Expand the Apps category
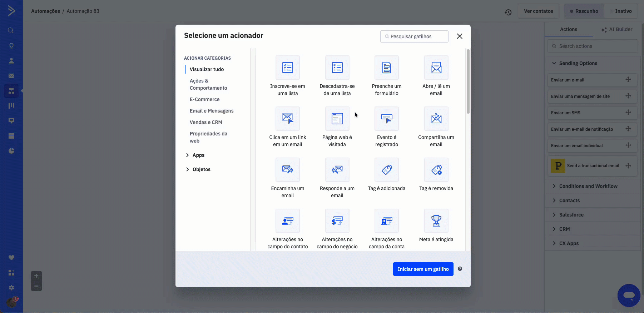Viewport: 644px width, 313px height. [x=198, y=155]
